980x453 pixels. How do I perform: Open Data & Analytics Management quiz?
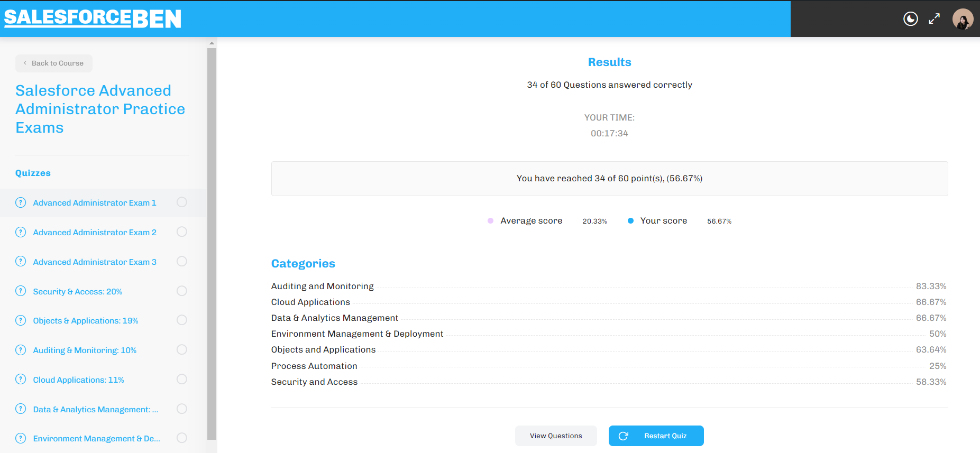96,410
